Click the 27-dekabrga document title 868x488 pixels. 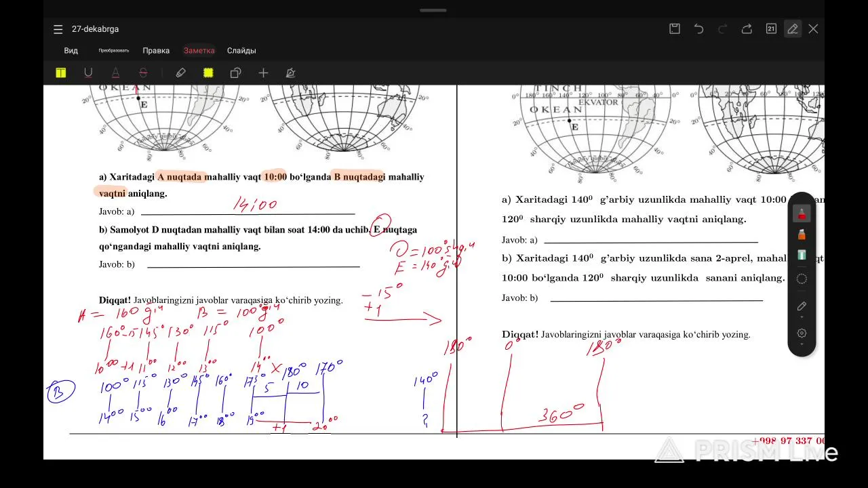[x=95, y=29]
